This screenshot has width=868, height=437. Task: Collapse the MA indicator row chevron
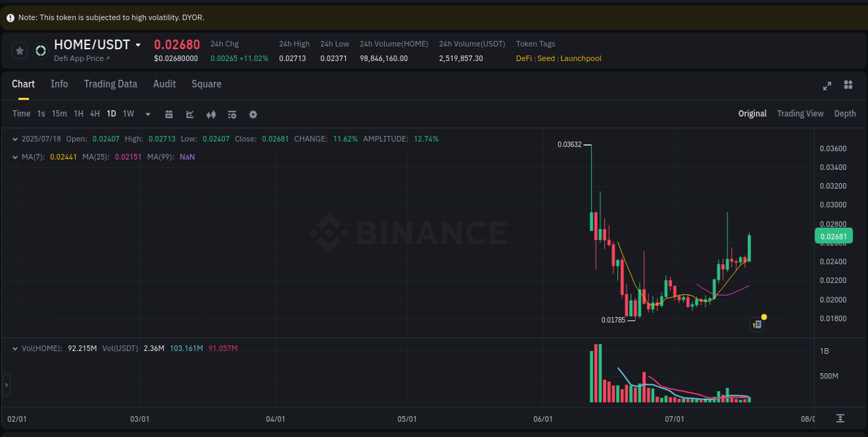pyautogui.click(x=15, y=157)
